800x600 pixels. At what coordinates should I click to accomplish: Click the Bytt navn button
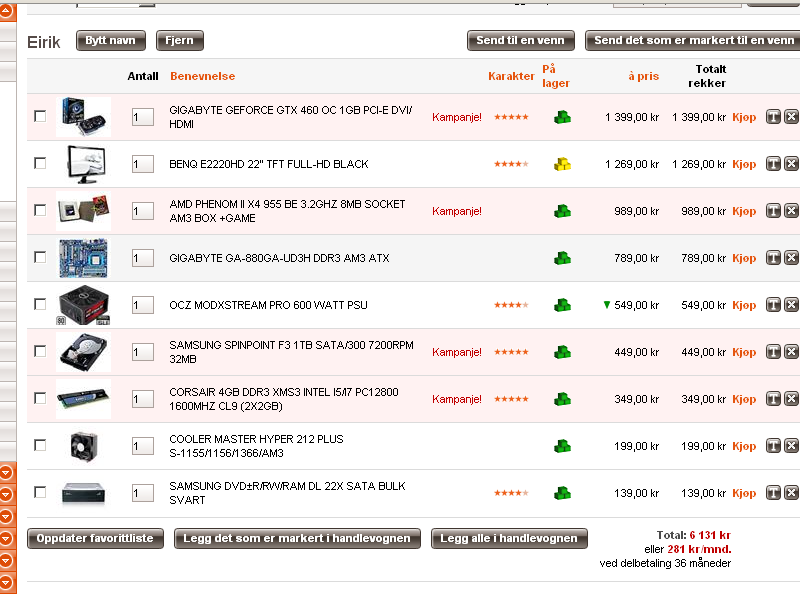[111, 40]
